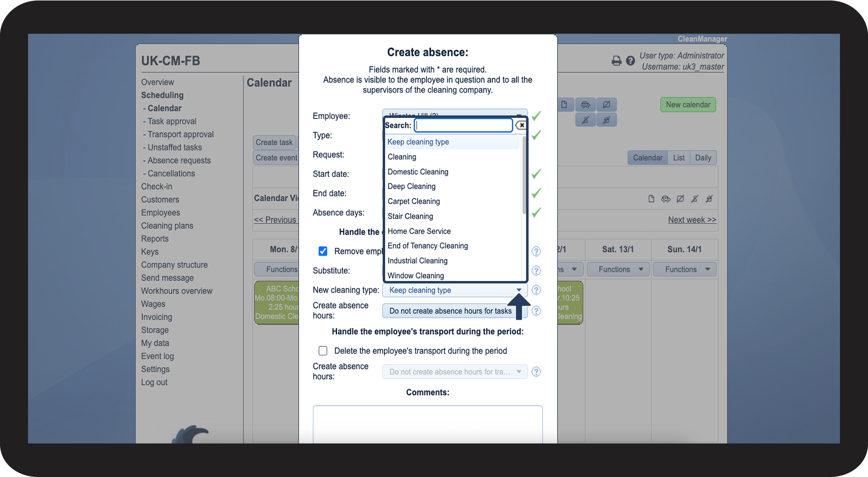
Task: Focus the Search field in the dropdown
Action: click(x=463, y=125)
